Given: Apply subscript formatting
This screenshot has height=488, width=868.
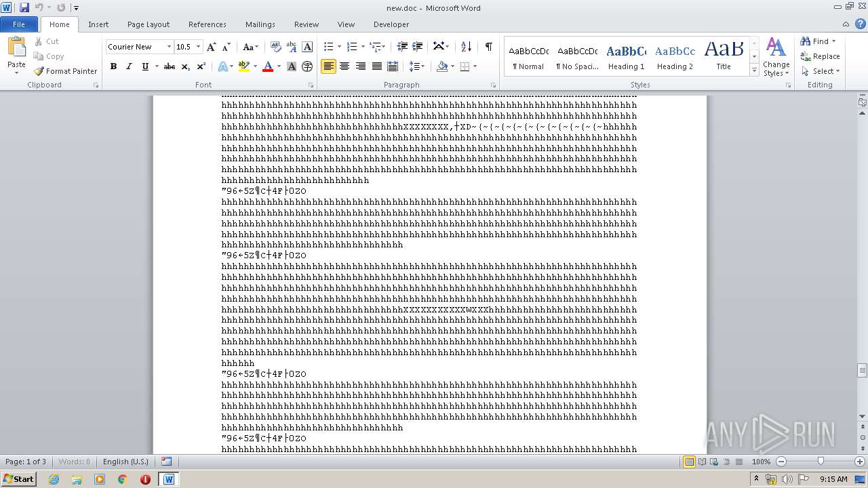Looking at the screenshot, I should [186, 66].
